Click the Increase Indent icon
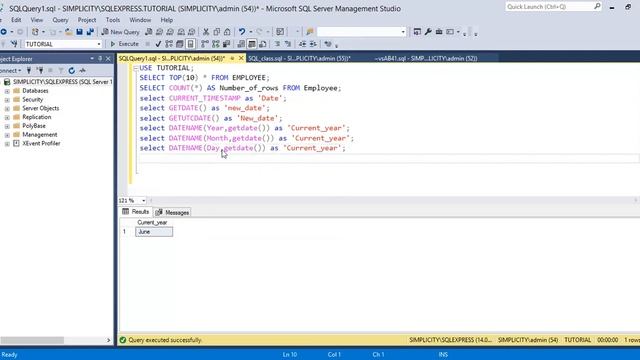The width and height of the screenshot is (640, 360). click(313, 44)
